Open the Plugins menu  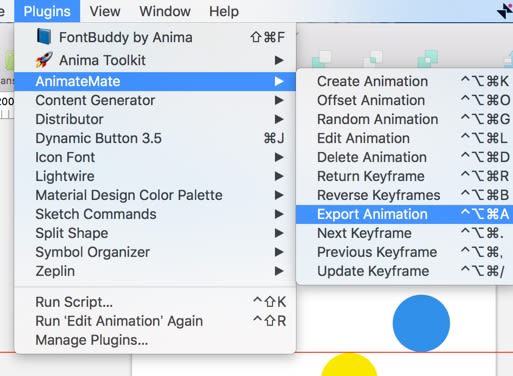(47, 11)
